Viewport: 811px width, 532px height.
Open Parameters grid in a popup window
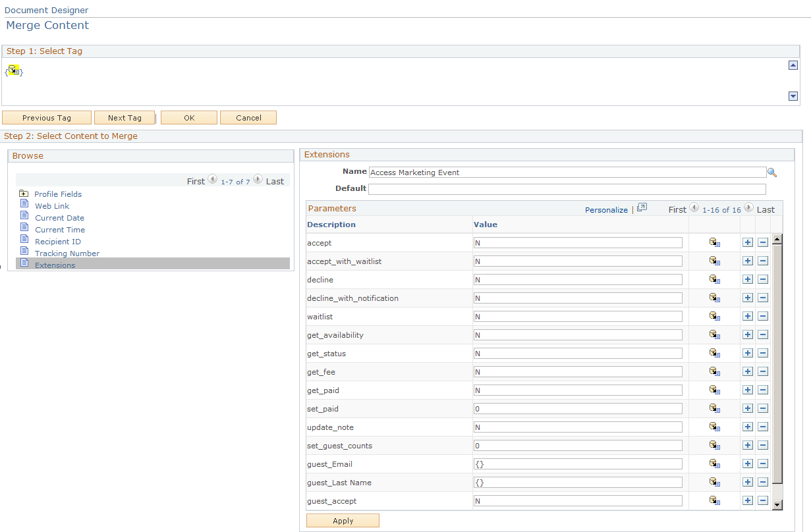(x=641, y=208)
